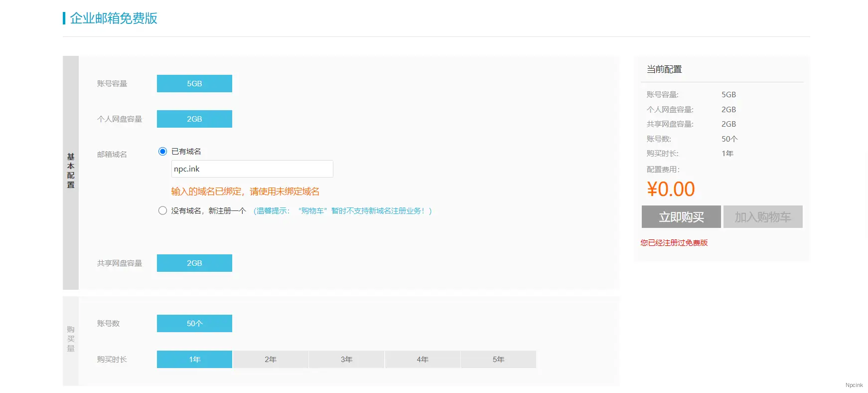Screen dimensions: 868x393
Task: Click the 您已经注册过免费版 red notice
Action: (674, 243)
